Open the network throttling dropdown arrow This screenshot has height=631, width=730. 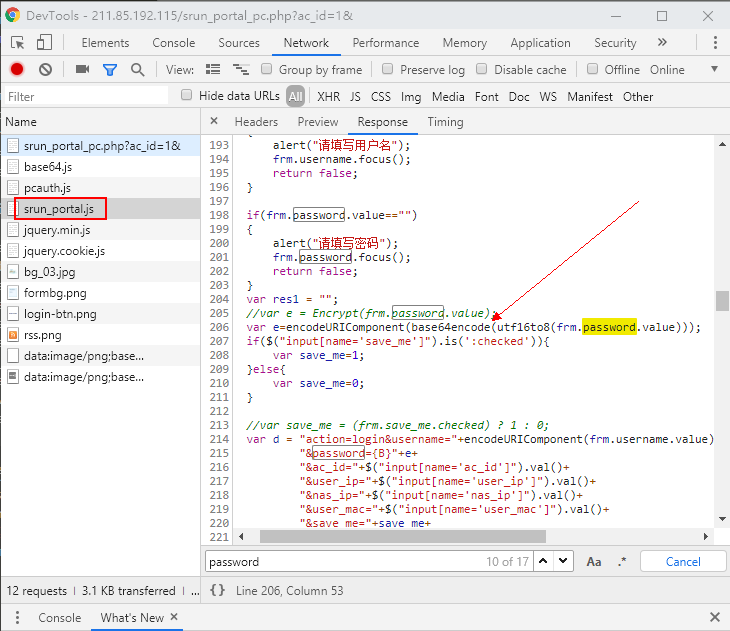[x=714, y=69]
